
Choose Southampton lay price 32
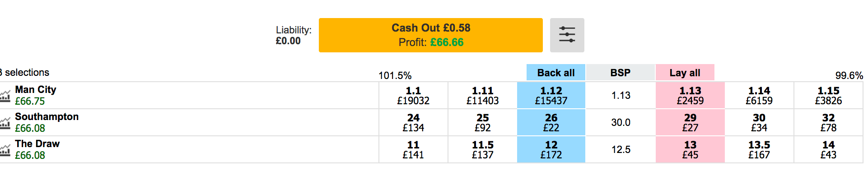[x=828, y=122]
